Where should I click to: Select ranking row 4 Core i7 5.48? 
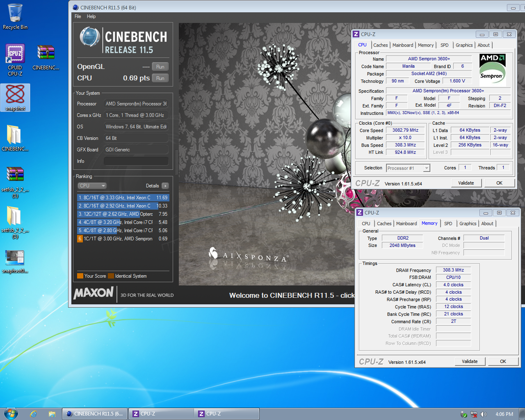point(123,222)
